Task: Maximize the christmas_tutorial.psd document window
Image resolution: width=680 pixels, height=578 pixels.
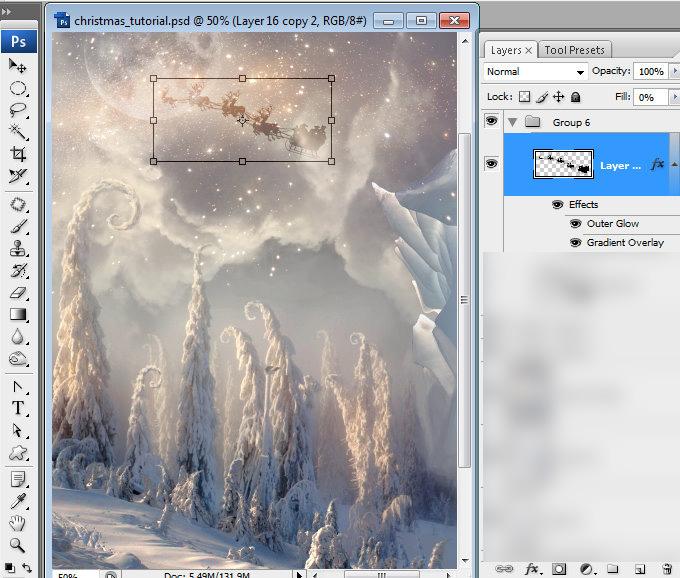Action: click(x=421, y=20)
